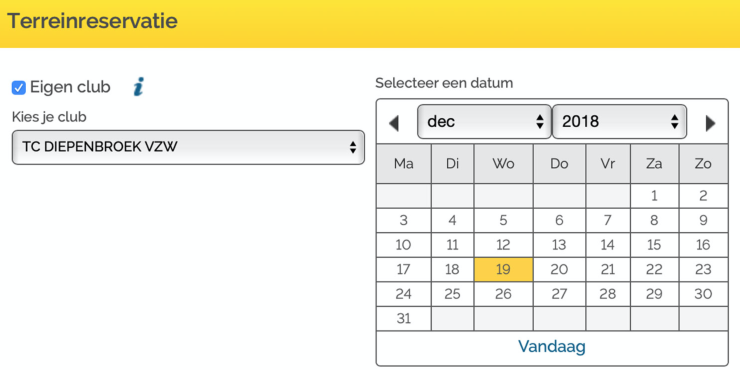This screenshot has width=740, height=370.
Task: Choose date 26 under Wo column
Action: tap(504, 294)
